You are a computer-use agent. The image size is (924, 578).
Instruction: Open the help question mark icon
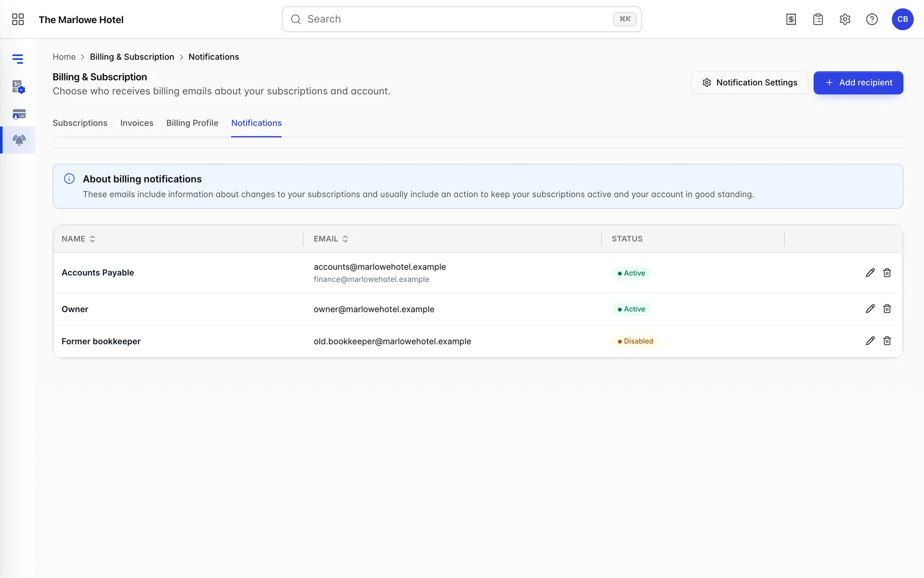pyautogui.click(x=872, y=19)
